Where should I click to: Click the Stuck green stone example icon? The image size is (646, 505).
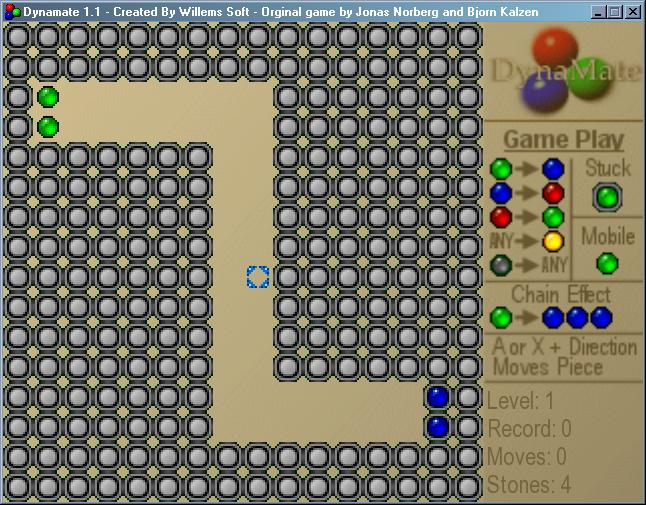click(606, 197)
